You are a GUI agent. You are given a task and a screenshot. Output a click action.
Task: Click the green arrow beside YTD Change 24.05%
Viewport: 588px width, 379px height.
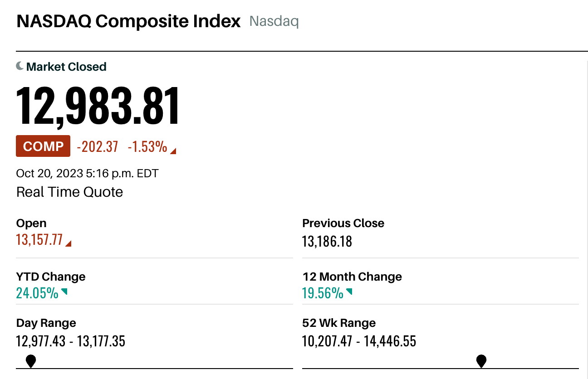point(64,292)
